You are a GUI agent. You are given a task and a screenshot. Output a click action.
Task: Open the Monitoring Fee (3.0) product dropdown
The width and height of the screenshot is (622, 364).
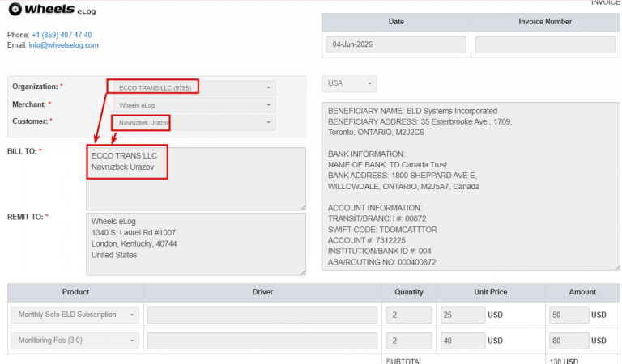tap(75, 341)
